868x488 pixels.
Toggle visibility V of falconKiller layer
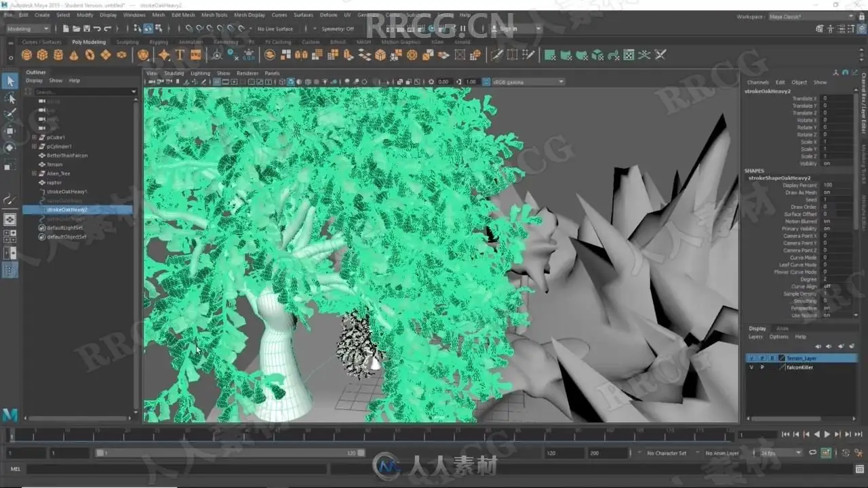click(751, 367)
